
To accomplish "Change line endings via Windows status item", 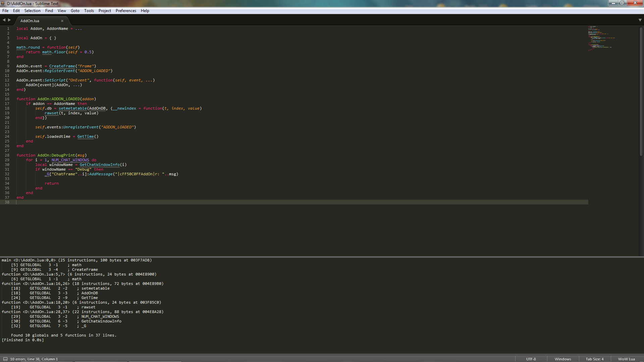I will coord(563,359).
